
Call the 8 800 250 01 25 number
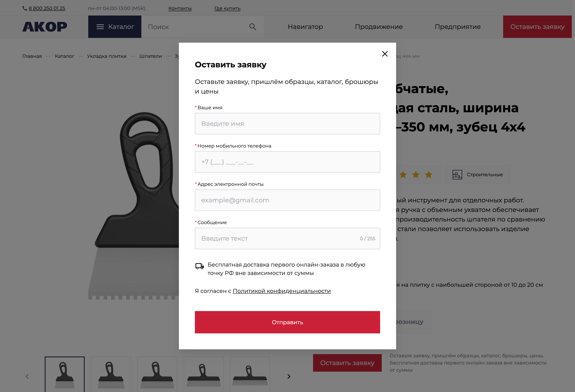point(47,8)
